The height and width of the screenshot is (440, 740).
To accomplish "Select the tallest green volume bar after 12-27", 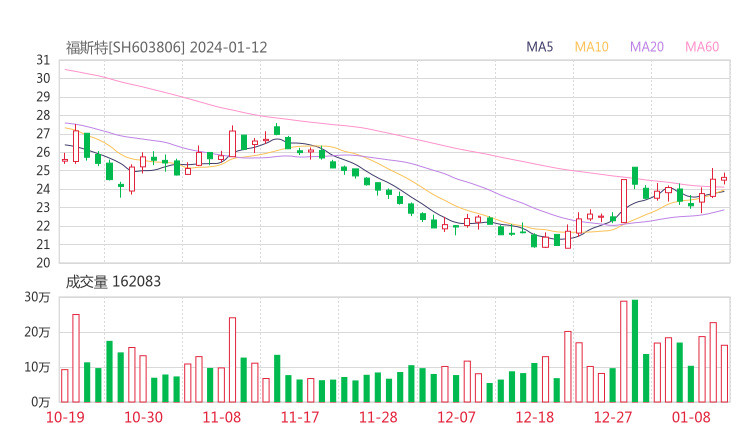I will coord(635,351).
